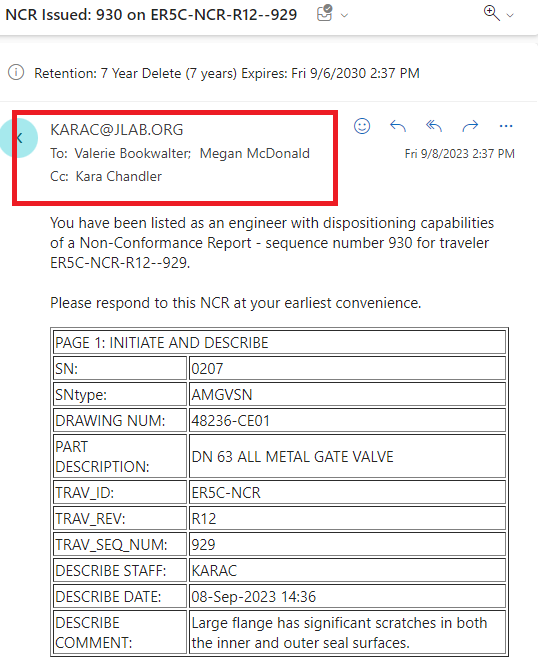The width and height of the screenshot is (538, 663).
Task: Click the DESCRIBE COMMENT text cell
Action: point(347,633)
